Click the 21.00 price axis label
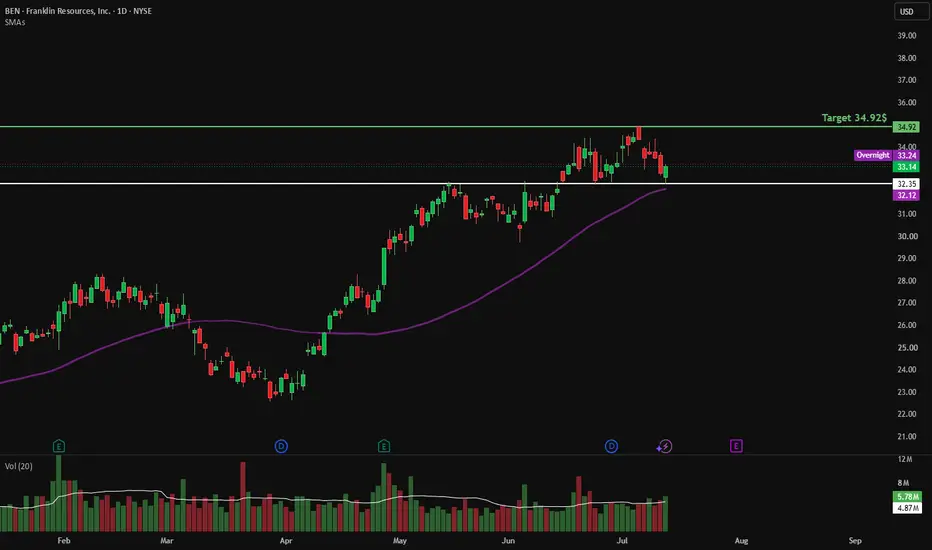The width and height of the screenshot is (932, 550). click(906, 436)
